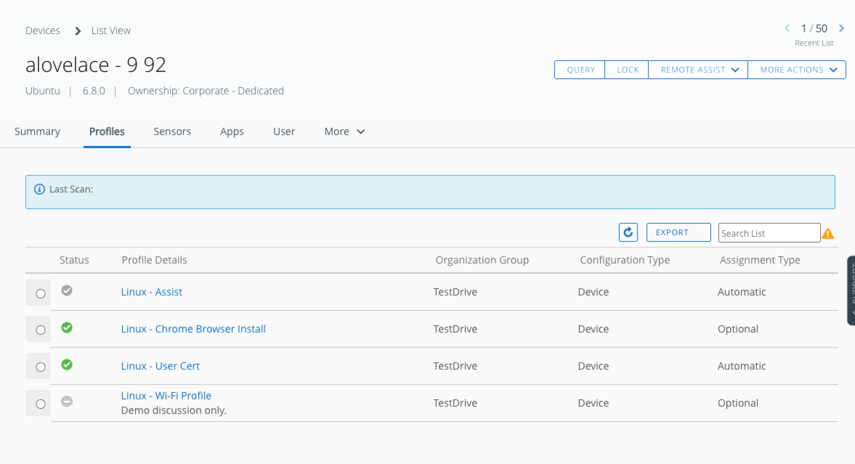
Task: Open the Linux - Chrome Browser Install link
Action: 193,329
